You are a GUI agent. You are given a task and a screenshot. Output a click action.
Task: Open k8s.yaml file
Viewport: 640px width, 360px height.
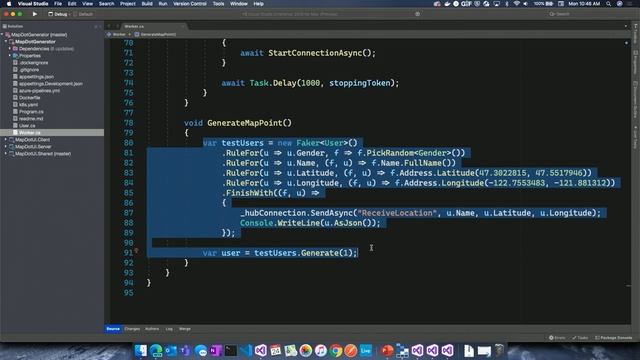tap(28, 104)
